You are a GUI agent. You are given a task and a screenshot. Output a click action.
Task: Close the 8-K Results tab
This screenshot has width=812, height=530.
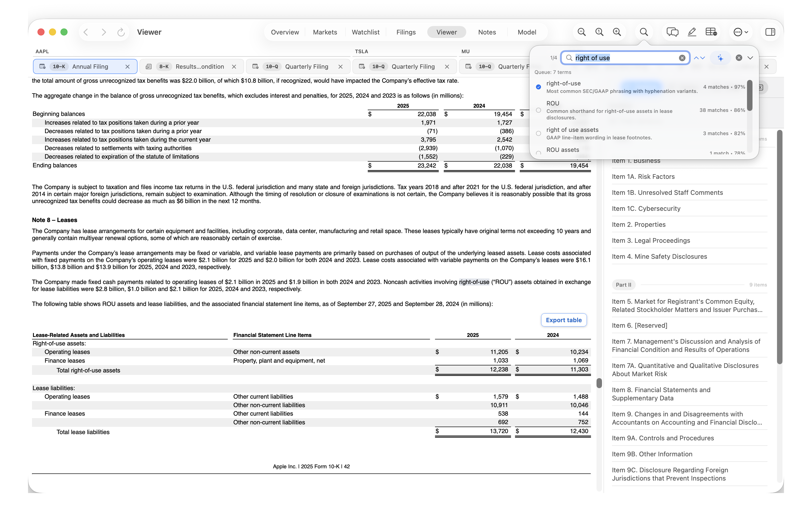click(234, 67)
